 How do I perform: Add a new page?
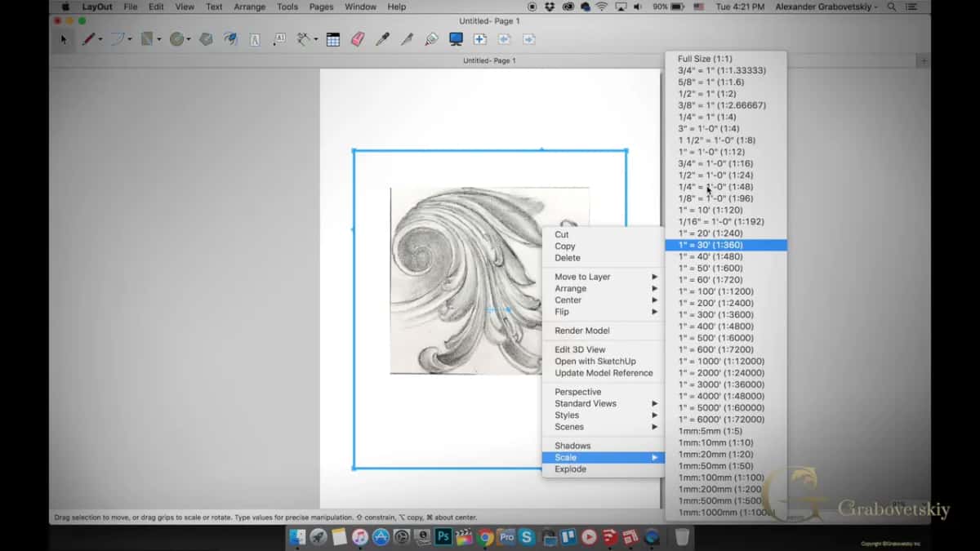(x=480, y=39)
